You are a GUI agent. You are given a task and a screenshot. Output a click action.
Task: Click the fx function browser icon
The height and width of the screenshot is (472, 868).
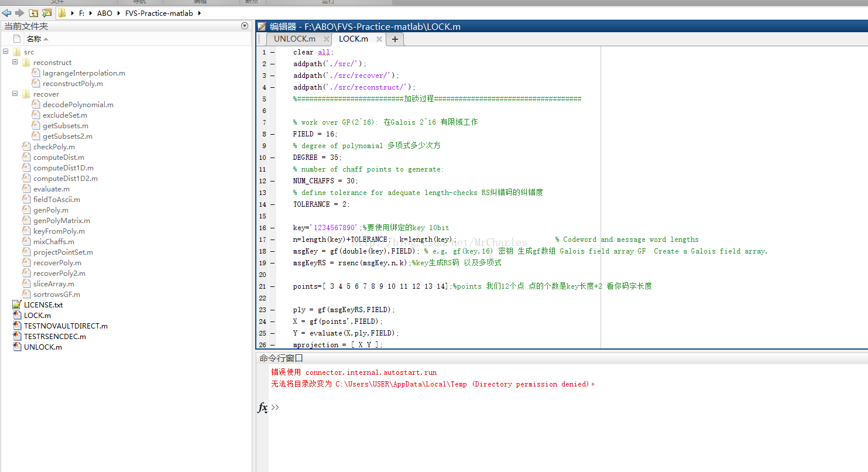[263, 408]
